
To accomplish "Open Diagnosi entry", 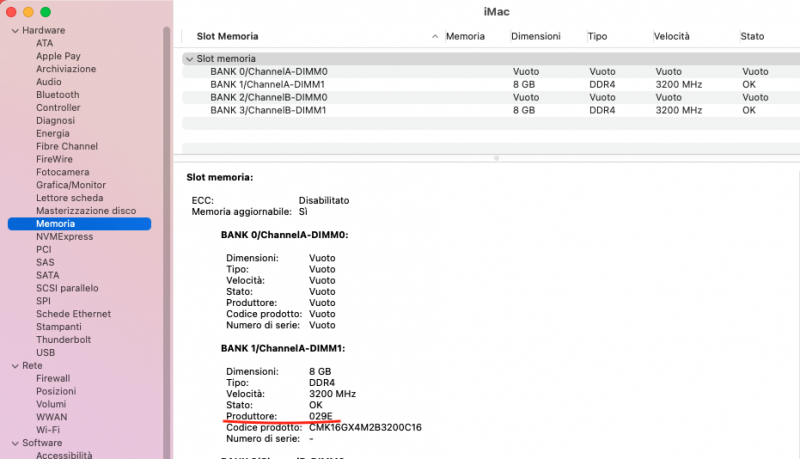I will click(x=55, y=120).
